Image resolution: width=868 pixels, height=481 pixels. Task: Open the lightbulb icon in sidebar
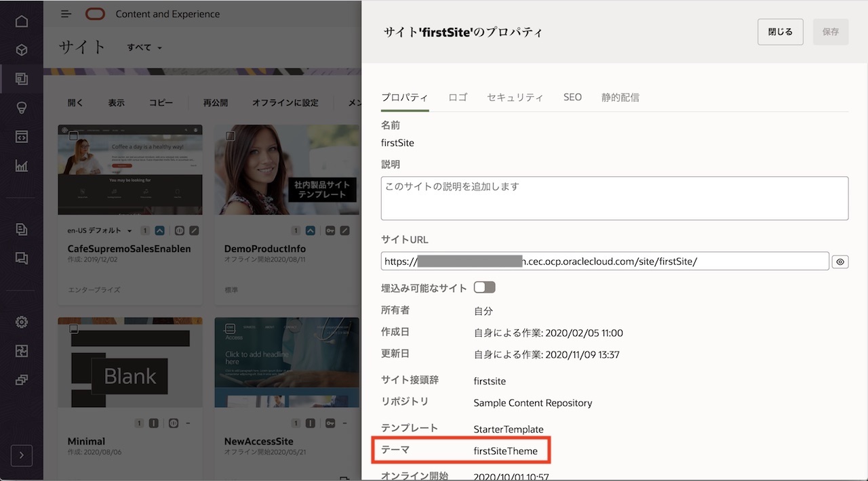click(x=22, y=108)
